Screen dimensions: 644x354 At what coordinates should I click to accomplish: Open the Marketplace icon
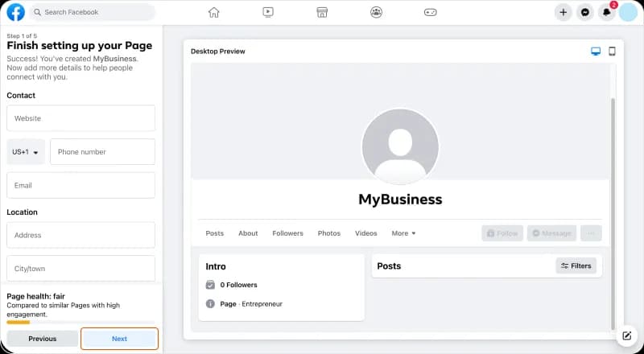pyautogui.click(x=322, y=12)
